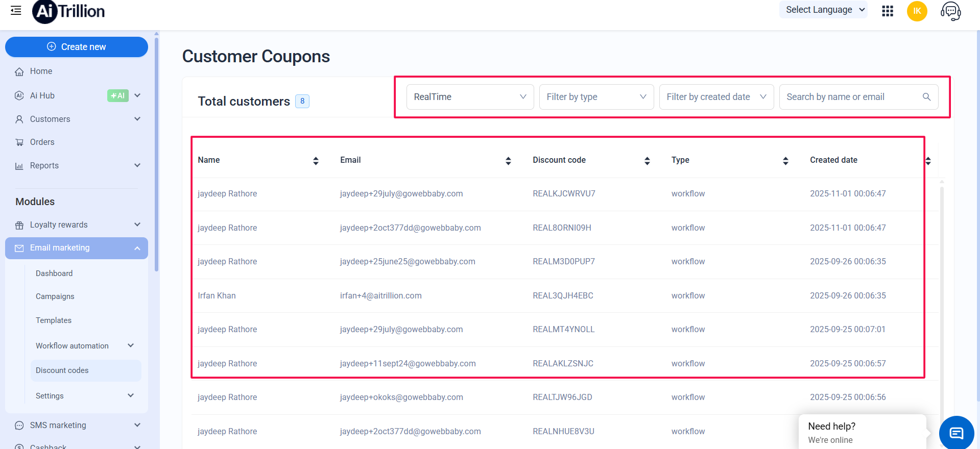Click the IK user avatar
Image resolution: width=980 pixels, height=449 pixels.
coord(917,11)
